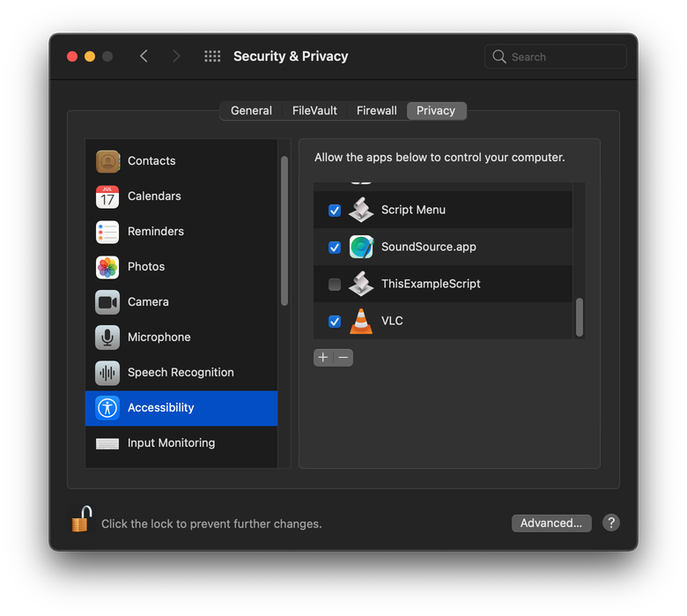Switch to the FileVault tab
Screen dimensions: 687x616
point(314,110)
